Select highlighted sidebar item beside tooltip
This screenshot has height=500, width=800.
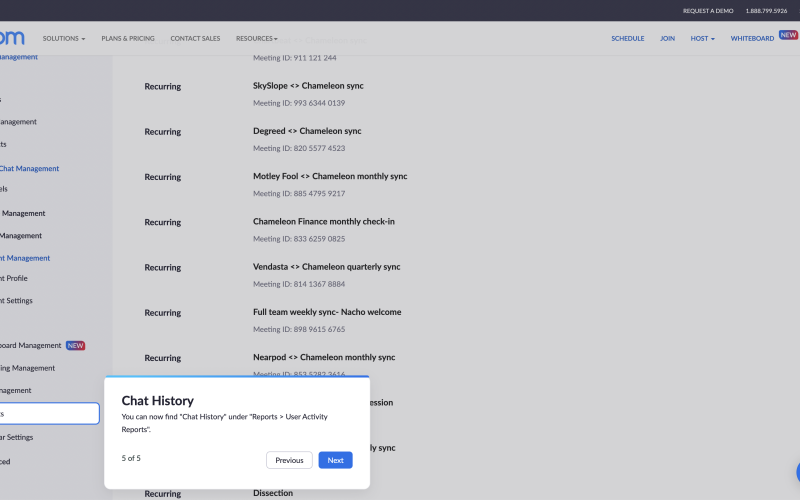click(48, 413)
